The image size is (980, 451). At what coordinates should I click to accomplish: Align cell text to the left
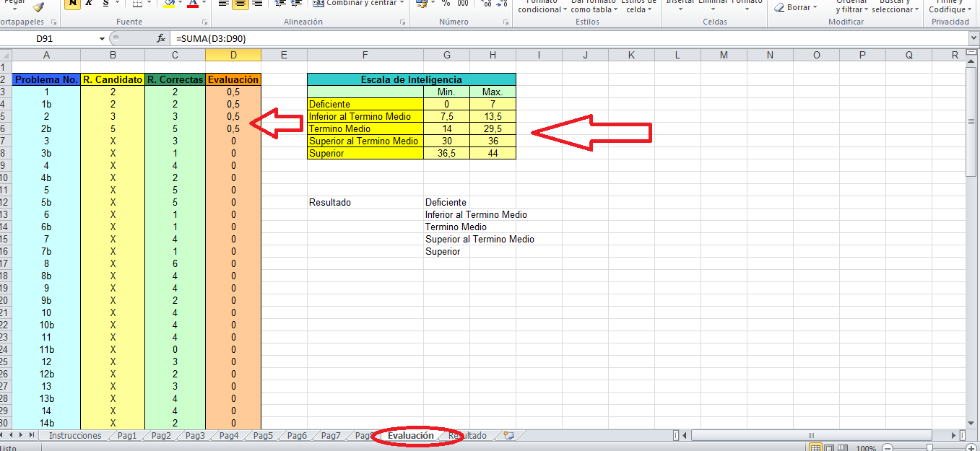tap(224, 4)
